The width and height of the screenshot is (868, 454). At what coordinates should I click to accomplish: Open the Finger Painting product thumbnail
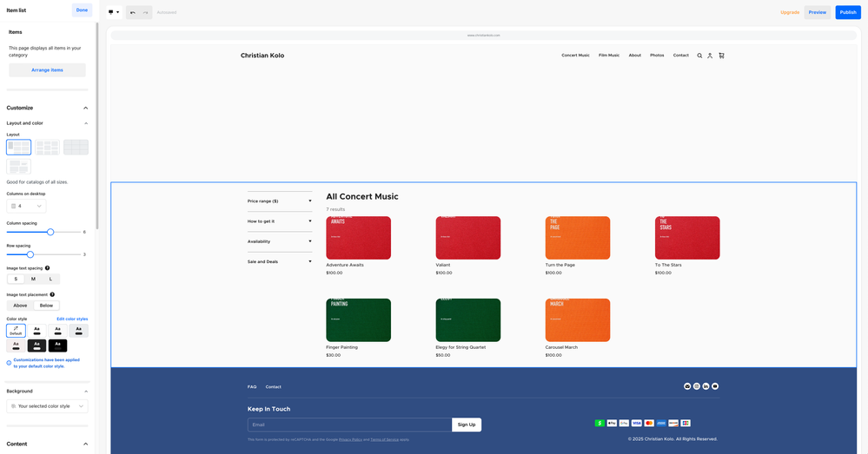click(x=358, y=320)
